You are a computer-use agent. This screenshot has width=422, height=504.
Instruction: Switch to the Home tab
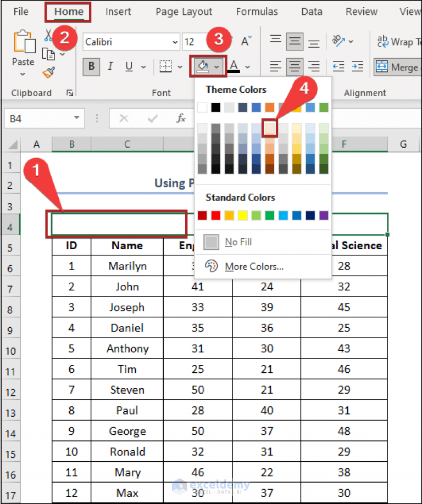(x=69, y=12)
